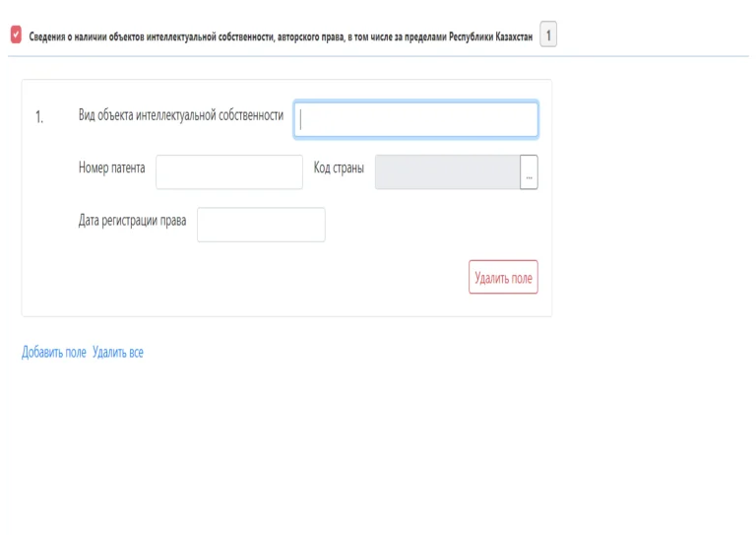Click the 'Дата регистрации права' label
The image size is (756, 535).
click(132, 221)
